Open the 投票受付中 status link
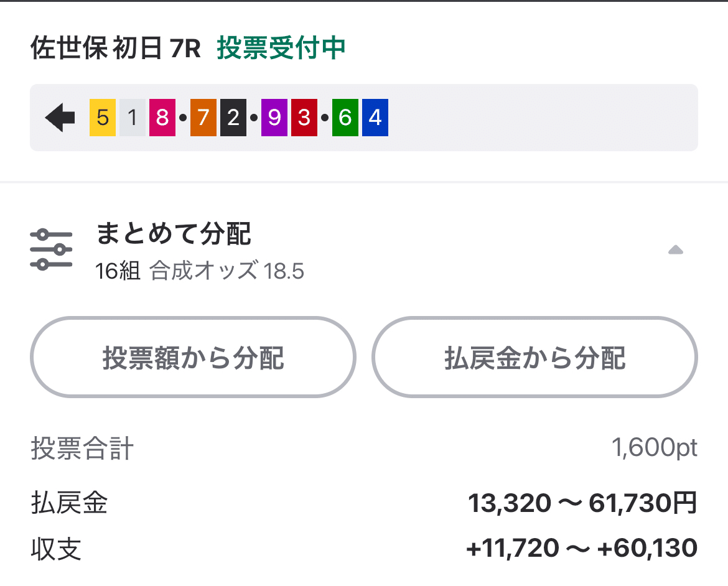The height and width of the screenshot is (586, 728). pos(280,48)
